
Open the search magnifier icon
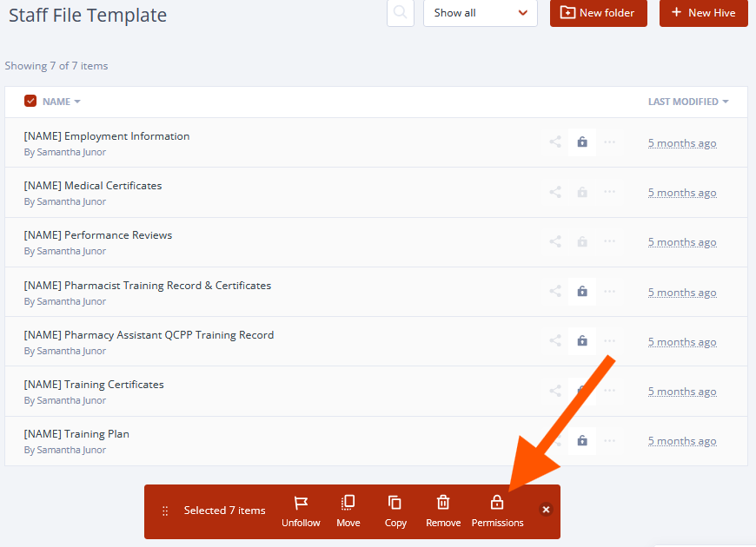coord(401,12)
